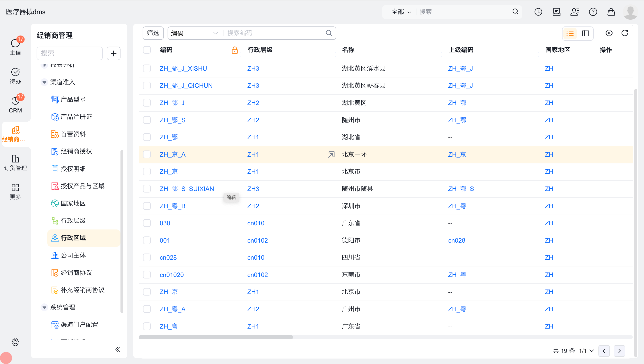
Task: Click the add plus button in sidebar
Action: pos(113,53)
